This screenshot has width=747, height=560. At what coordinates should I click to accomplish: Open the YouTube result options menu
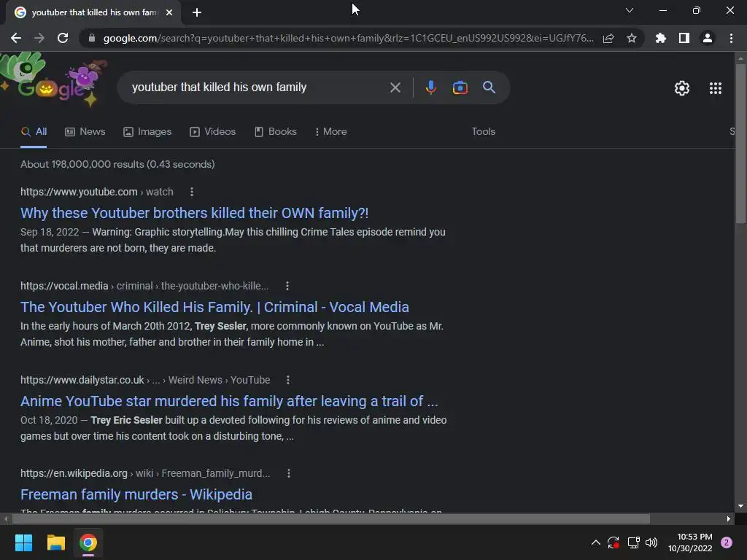192,192
